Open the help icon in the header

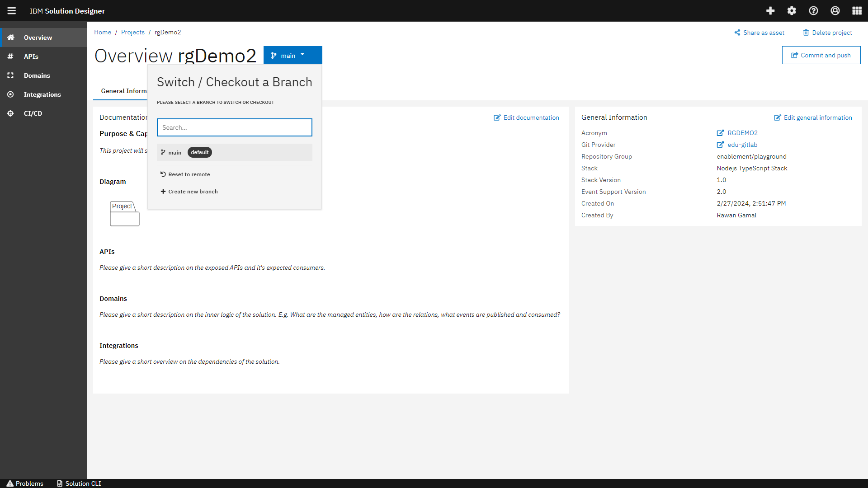814,10
